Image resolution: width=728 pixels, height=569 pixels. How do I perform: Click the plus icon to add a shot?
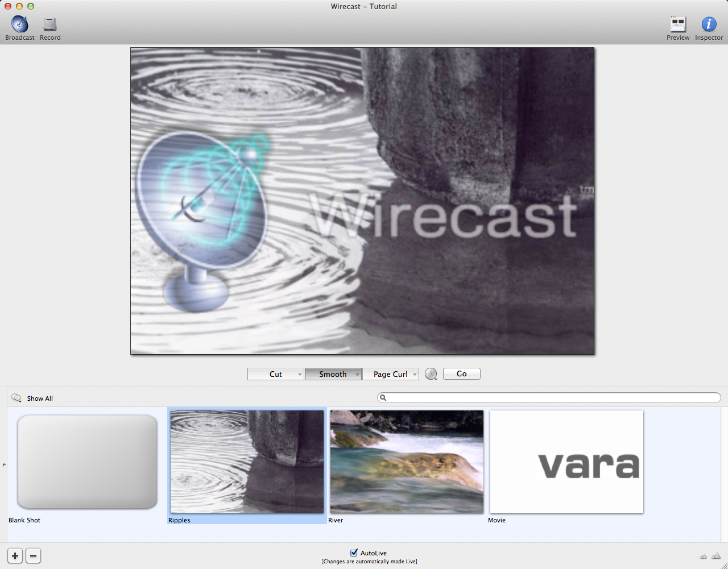pyautogui.click(x=14, y=555)
